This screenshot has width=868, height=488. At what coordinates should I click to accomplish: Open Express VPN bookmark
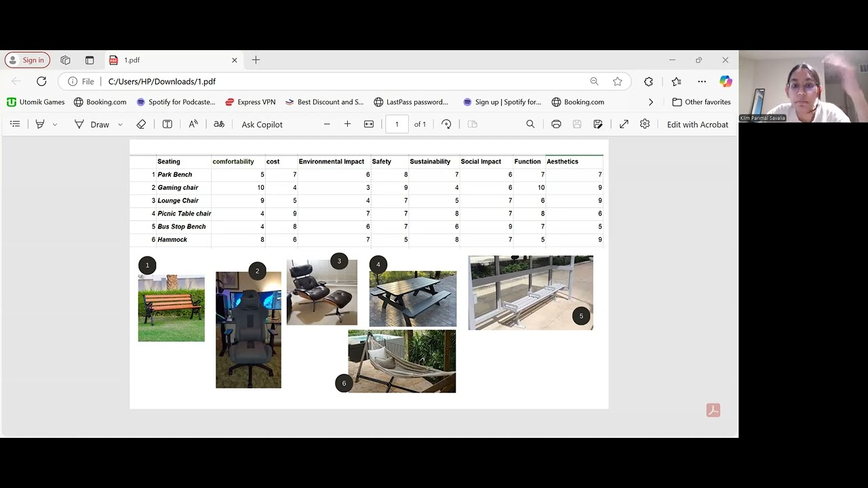(250, 102)
